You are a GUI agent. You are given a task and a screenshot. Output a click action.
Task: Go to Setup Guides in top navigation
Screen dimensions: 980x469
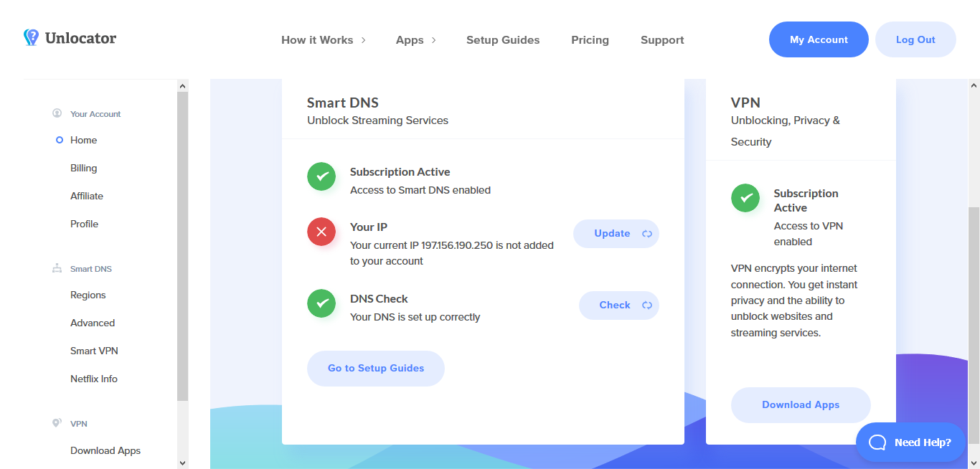[503, 40]
